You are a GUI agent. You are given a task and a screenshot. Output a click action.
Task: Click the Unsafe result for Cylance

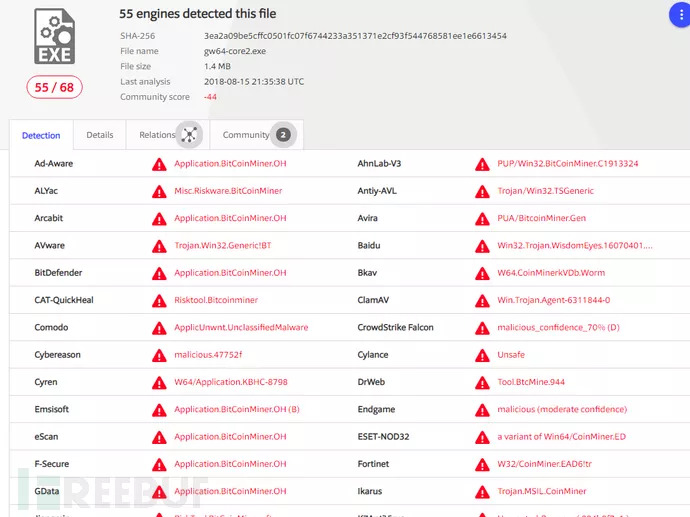(x=511, y=355)
